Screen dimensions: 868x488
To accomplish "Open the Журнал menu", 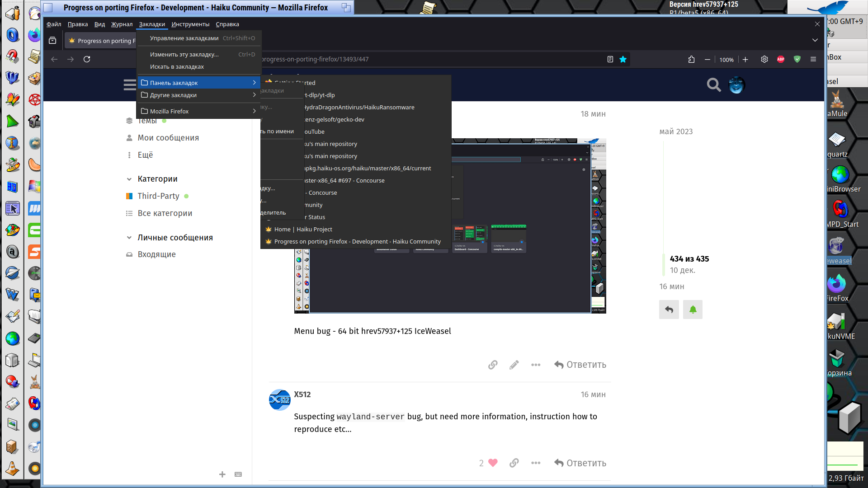I will (x=122, y=24).
